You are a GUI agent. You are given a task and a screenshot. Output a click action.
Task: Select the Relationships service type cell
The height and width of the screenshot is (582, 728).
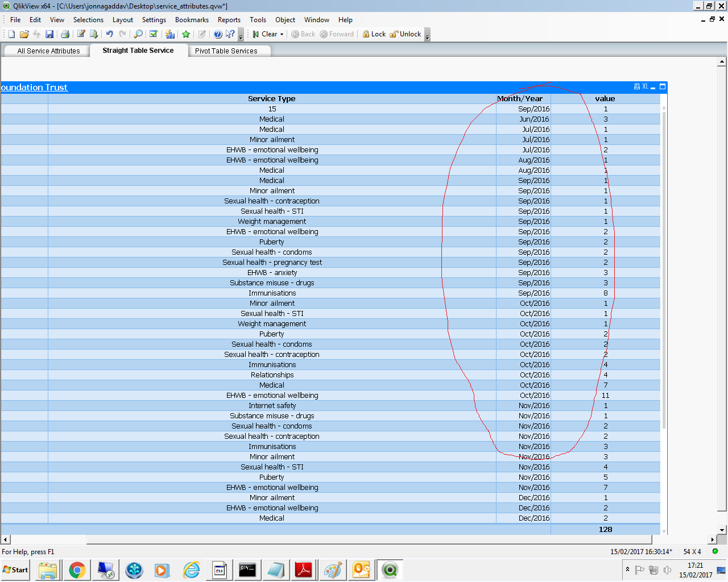(272, 375)
